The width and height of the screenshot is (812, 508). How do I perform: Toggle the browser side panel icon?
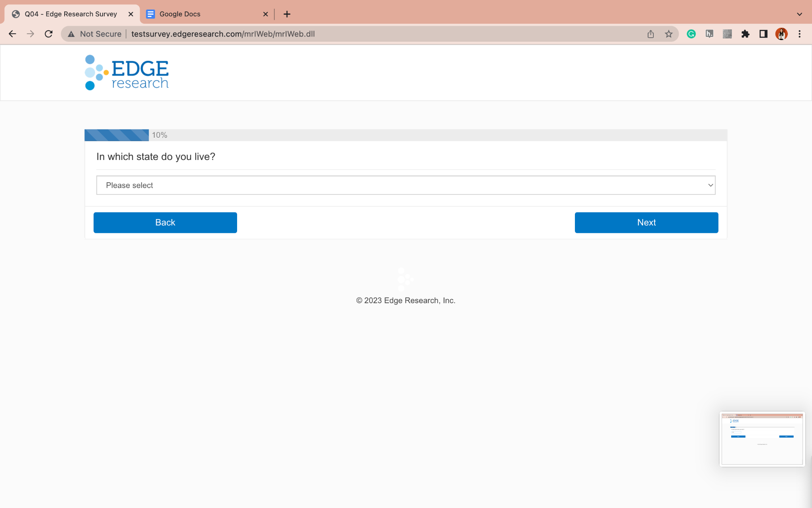pos(763,34)
